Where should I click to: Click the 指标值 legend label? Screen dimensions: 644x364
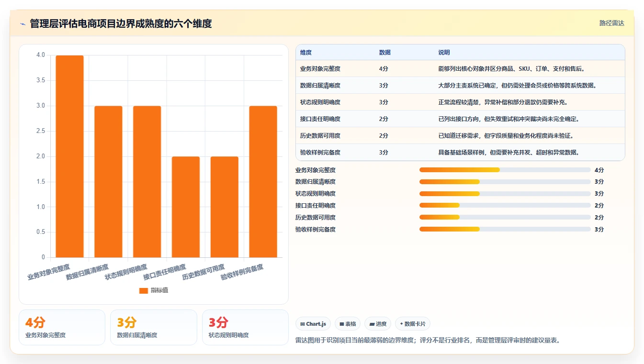pos(159,290)
